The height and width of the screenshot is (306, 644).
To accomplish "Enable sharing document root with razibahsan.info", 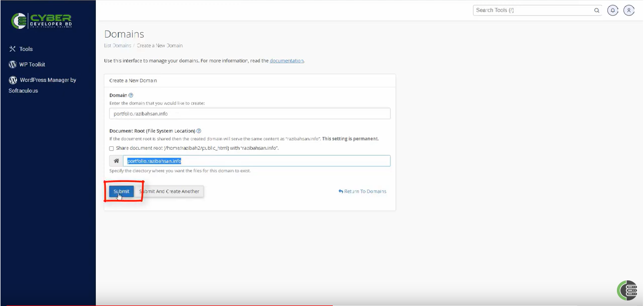I will tap(111, 148).
